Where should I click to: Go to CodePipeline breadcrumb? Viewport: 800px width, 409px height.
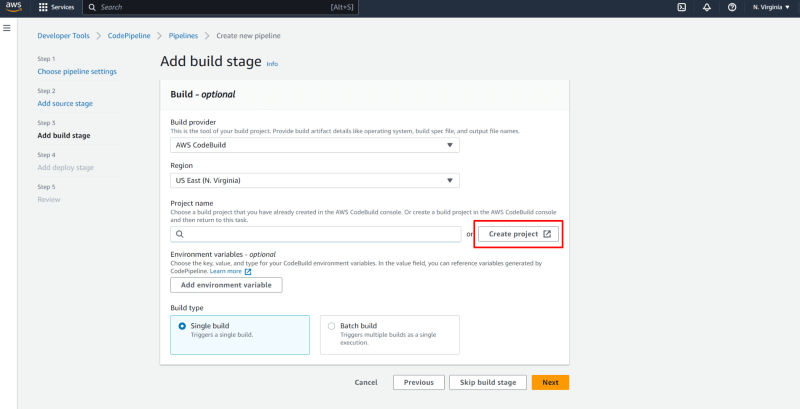(x=129, y=36)
